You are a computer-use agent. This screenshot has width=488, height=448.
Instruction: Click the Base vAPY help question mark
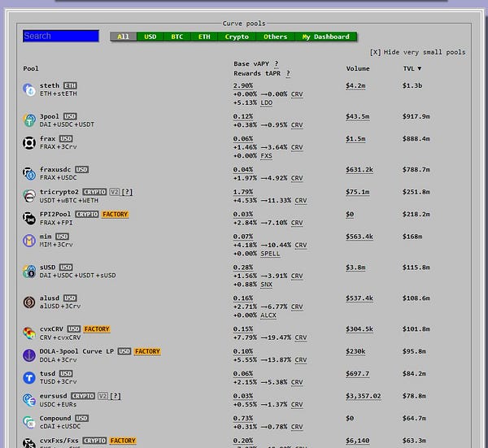coord(277,63)
